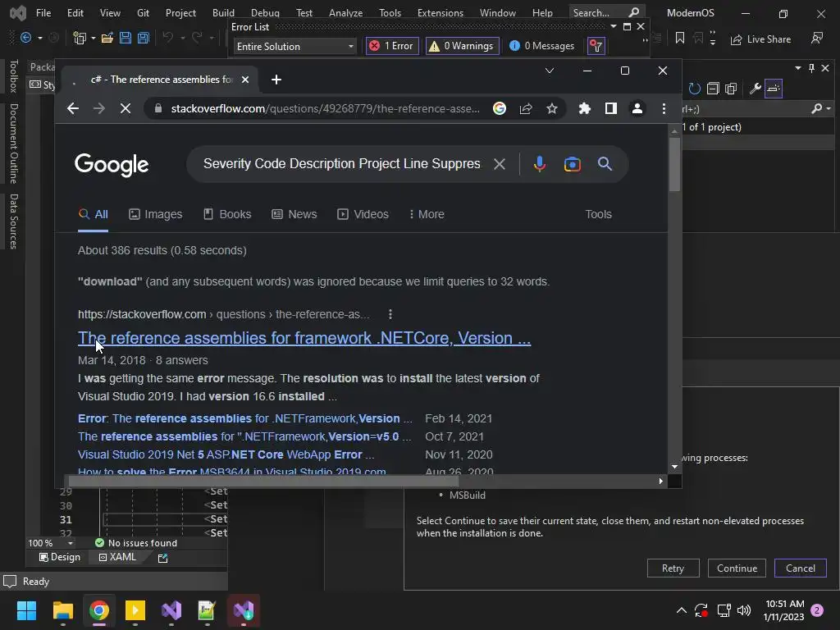840x630 pixels.
Task: Click the Chrome back arrow
Action: [x=73, y=109]
